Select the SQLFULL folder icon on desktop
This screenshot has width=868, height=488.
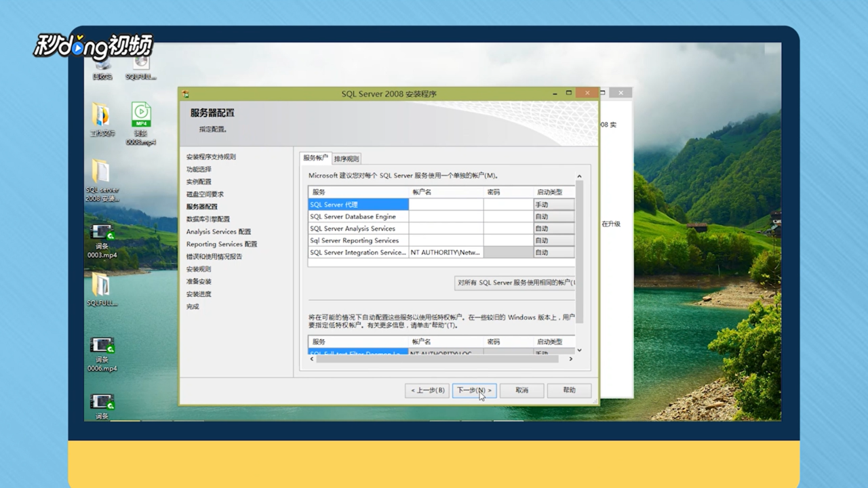[x=102, y=289]
